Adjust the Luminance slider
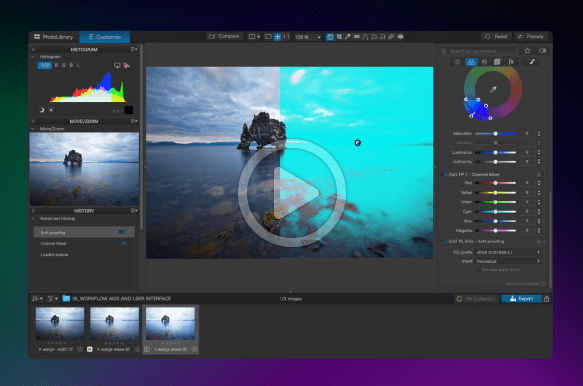 (495, 152)
